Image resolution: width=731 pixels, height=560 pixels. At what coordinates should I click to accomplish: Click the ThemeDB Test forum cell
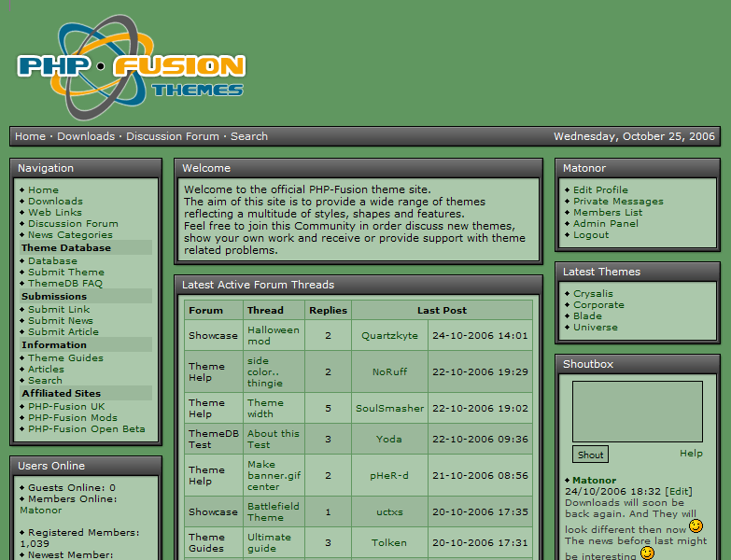tap(214, 439)
